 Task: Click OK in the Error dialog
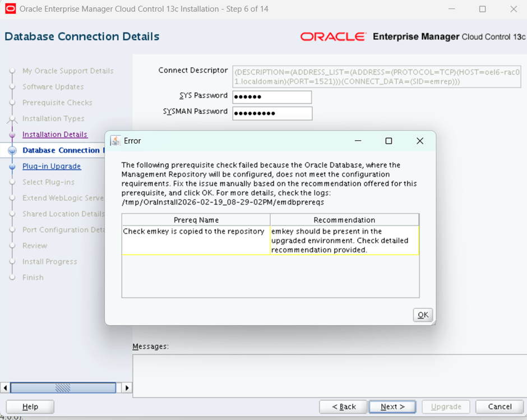(x=423, y=315)
